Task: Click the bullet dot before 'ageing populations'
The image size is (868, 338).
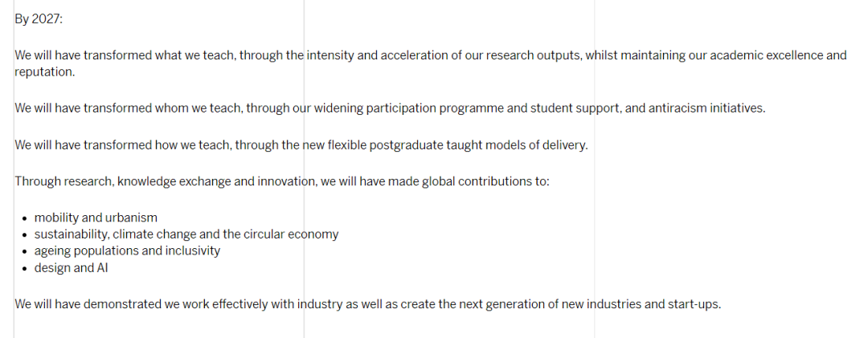Action: [x=25, y=252]
